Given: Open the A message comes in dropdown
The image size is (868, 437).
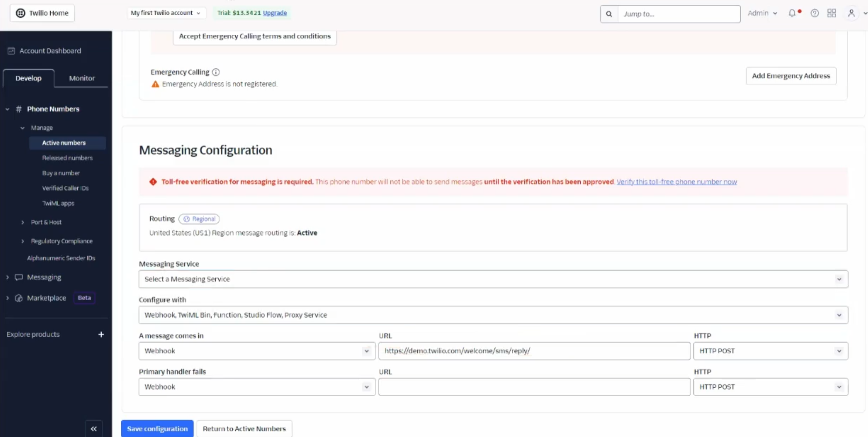Looking at the screenshot, I should (x=257, y=351).
